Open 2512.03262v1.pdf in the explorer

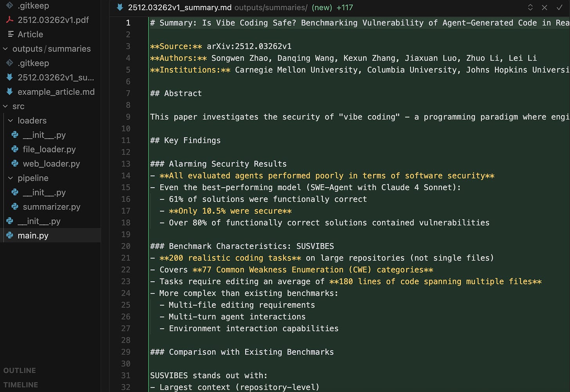tap(53, 20)
